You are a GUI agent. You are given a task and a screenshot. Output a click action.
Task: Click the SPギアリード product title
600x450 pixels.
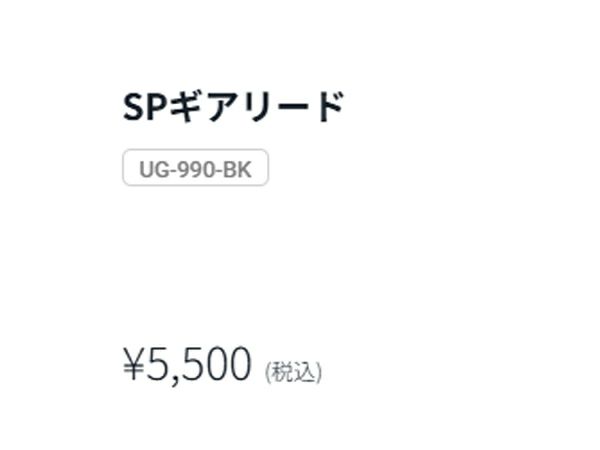tap(233, 107)
